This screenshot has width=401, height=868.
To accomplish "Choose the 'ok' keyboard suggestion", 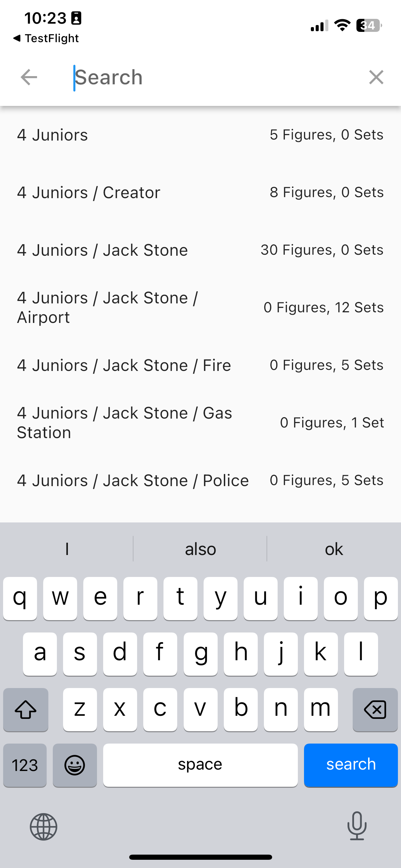I will 334,549.
